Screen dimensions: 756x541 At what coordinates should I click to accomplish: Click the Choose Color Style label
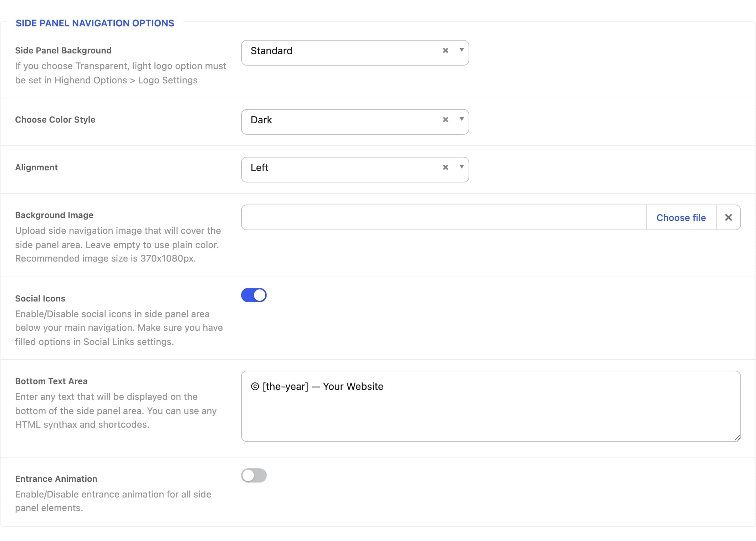pos(55,120)
